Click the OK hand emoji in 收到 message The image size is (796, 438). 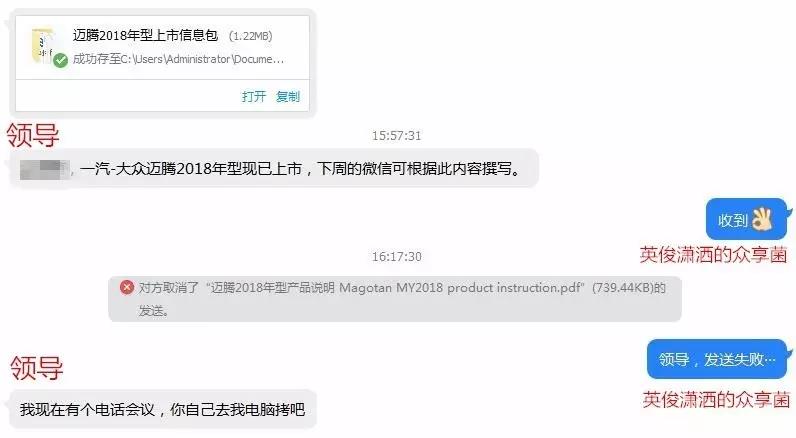point(762,219)
